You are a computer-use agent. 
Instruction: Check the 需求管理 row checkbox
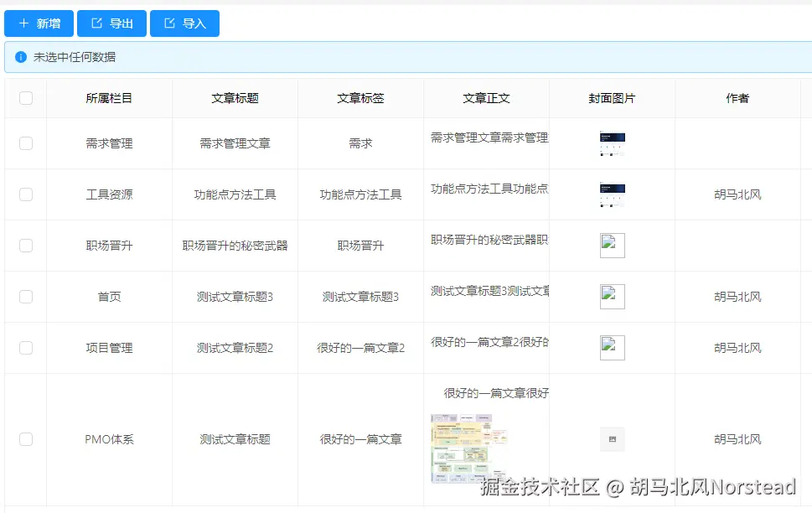tap(26, 143)
